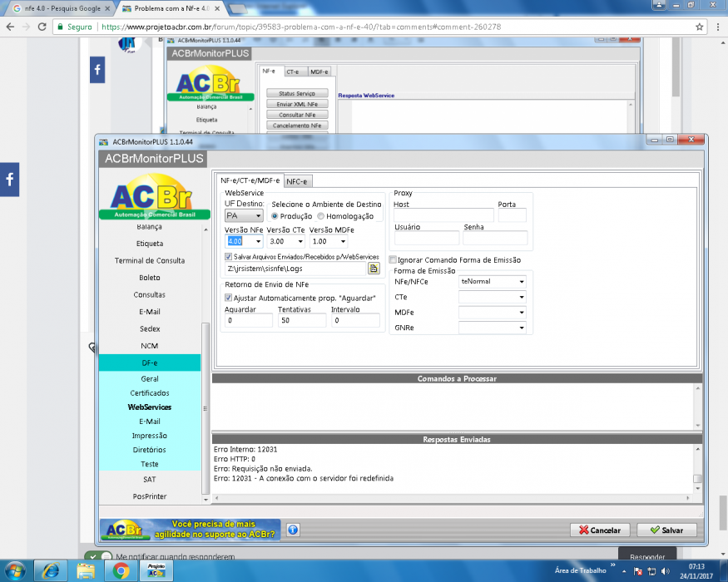728x582 pixels.
Task: Open the Boleto sidebar item
Action: point(150,278)
